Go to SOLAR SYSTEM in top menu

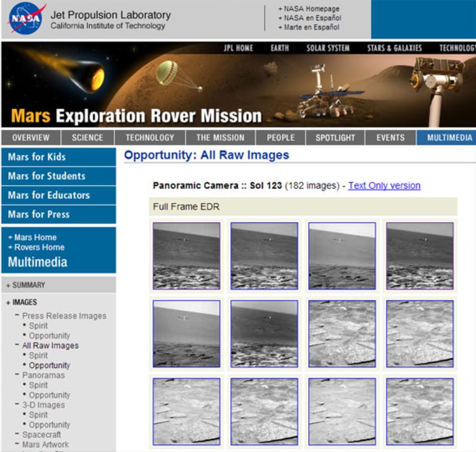click(x=328, y=48)
